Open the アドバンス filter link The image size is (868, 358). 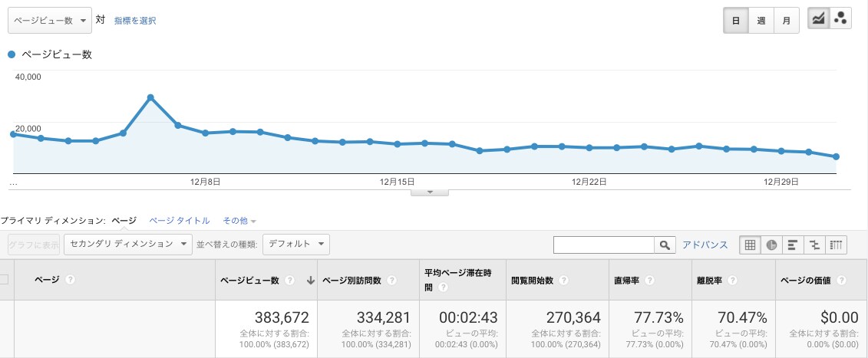click(x=705, y=245)
